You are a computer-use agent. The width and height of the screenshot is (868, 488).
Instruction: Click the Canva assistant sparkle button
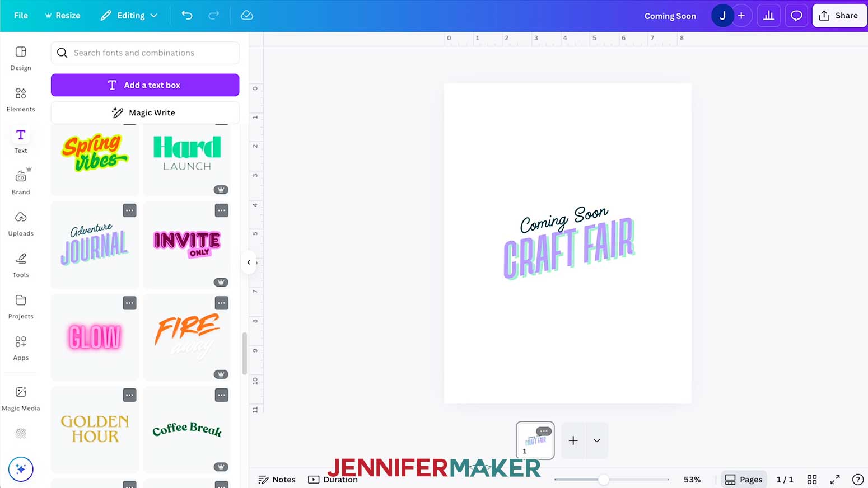click(x=21, y=469)
